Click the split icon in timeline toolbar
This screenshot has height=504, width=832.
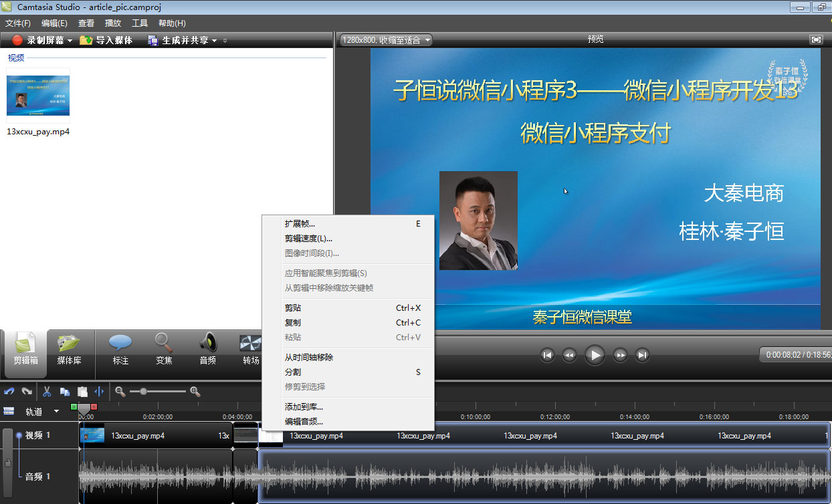tap(100, 392)
